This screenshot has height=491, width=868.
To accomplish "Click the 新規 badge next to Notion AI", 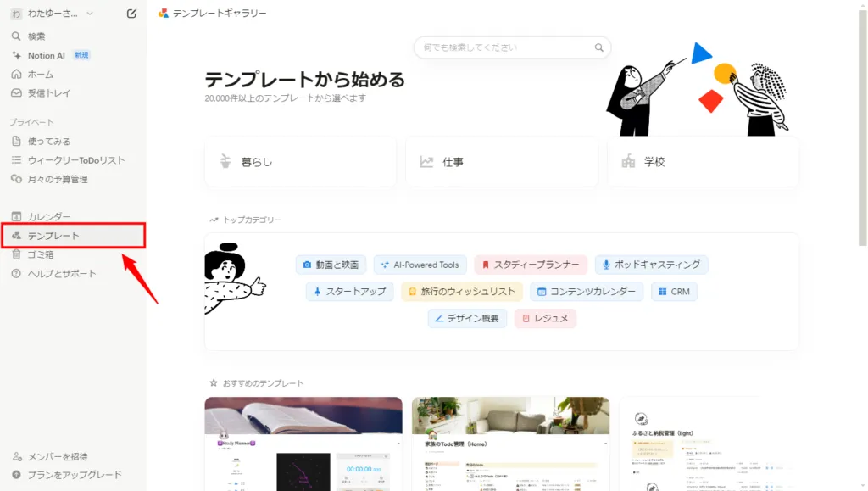I will (81, 55).
